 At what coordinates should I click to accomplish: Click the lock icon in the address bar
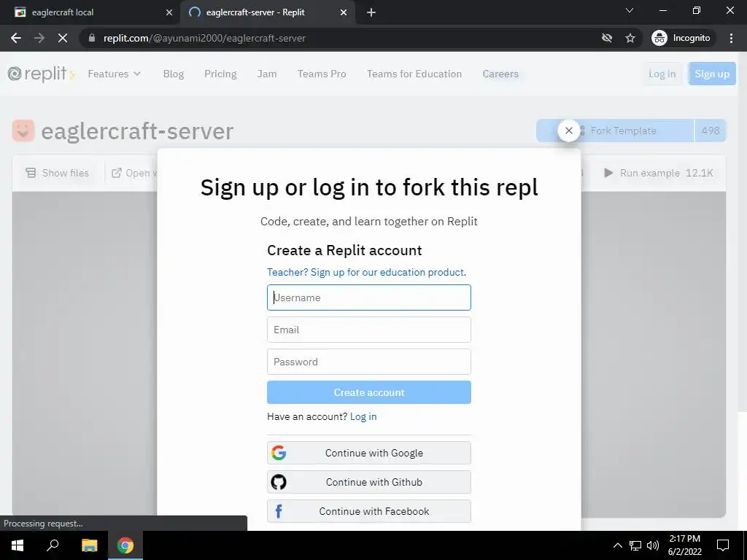[92, 38]
